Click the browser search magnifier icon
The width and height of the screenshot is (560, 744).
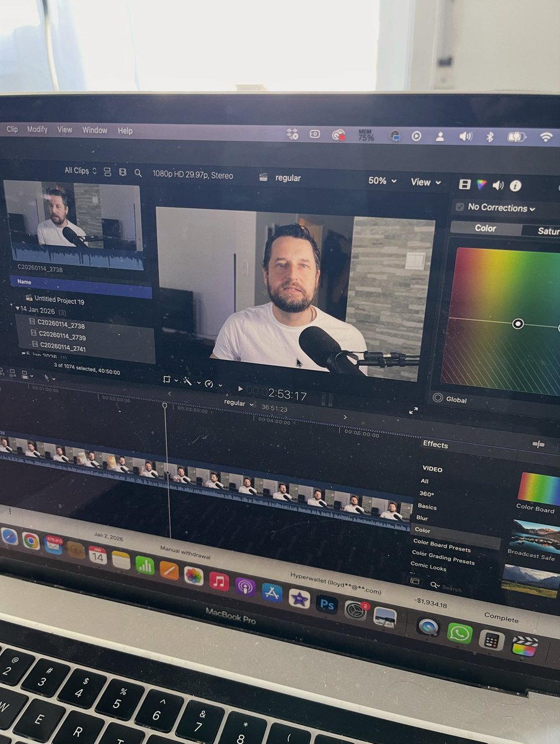click(138, 173)
